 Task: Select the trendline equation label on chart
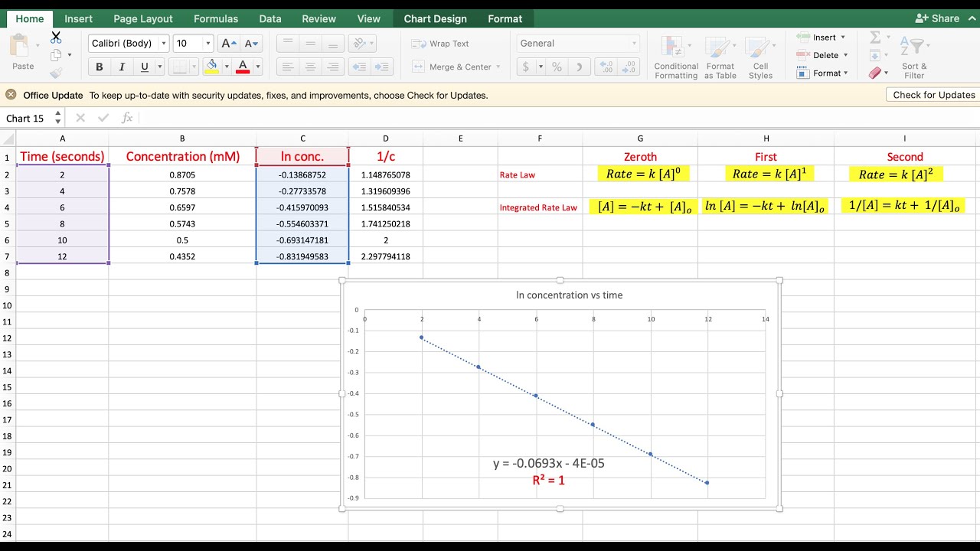[549, 463]
